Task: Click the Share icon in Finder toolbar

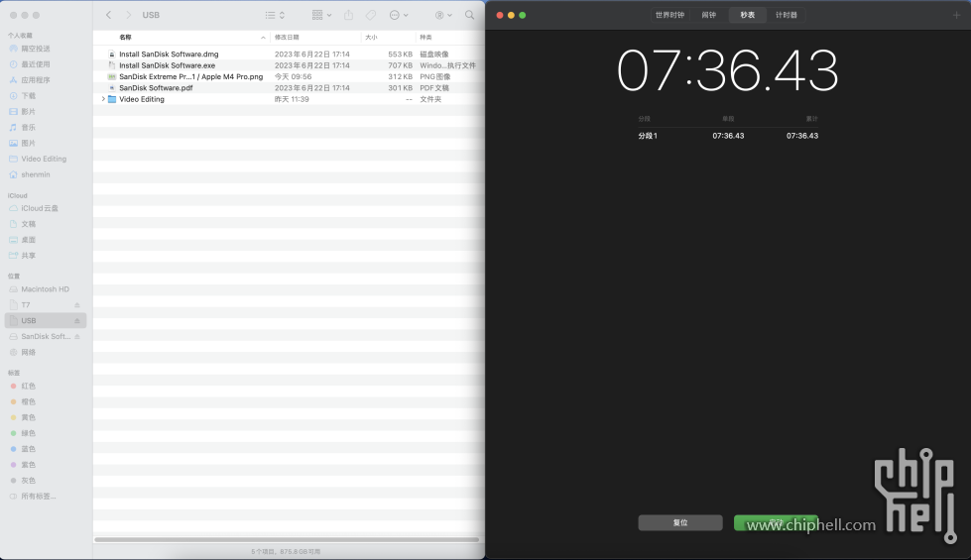Action: [349, 15]
